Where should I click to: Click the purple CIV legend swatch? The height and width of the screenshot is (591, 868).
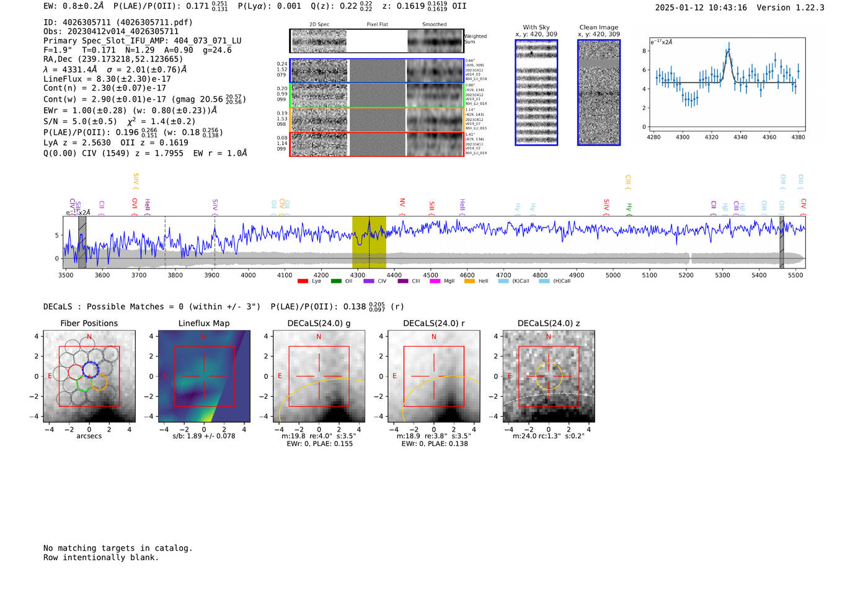coord(369,282)
